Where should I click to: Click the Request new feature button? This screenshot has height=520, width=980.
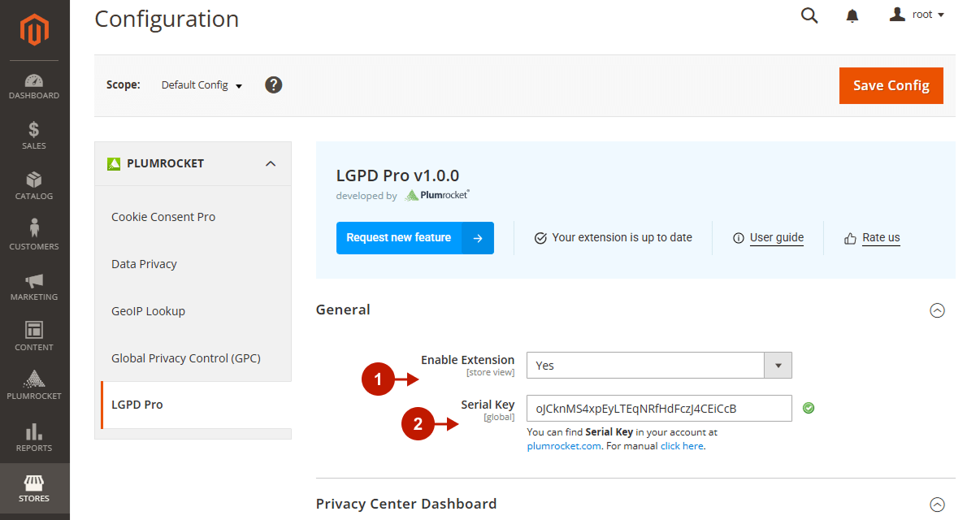click(x=415, y=238)
